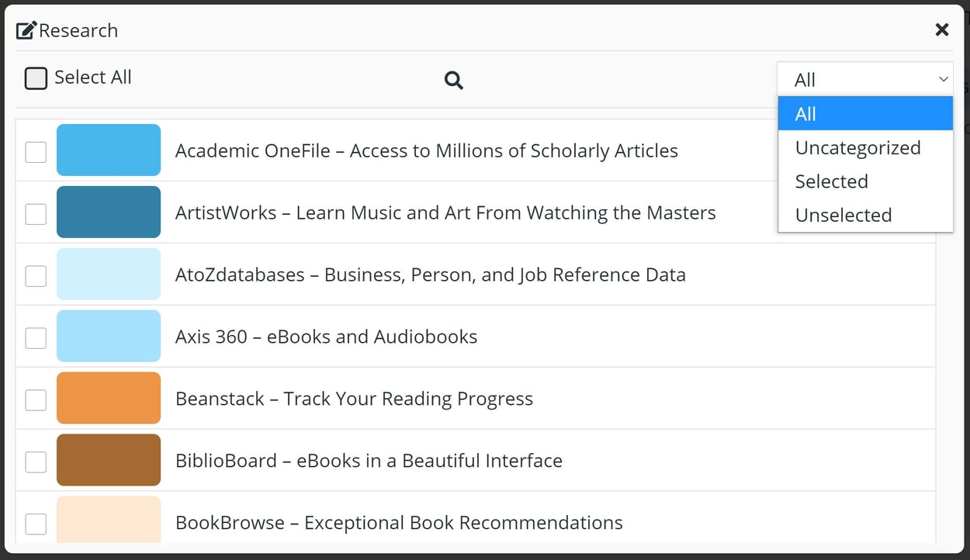Click the dark blue ArtistWorks swatch

point(109,212)
